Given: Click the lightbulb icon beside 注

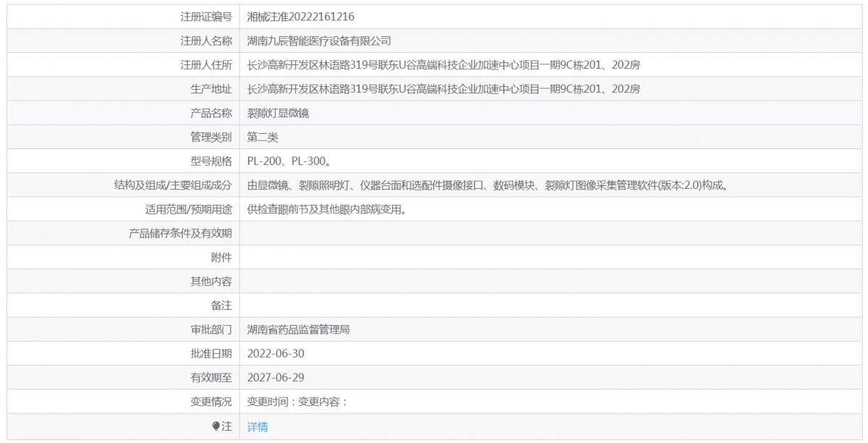Looking at the screenshot, I should pos(216,426).
